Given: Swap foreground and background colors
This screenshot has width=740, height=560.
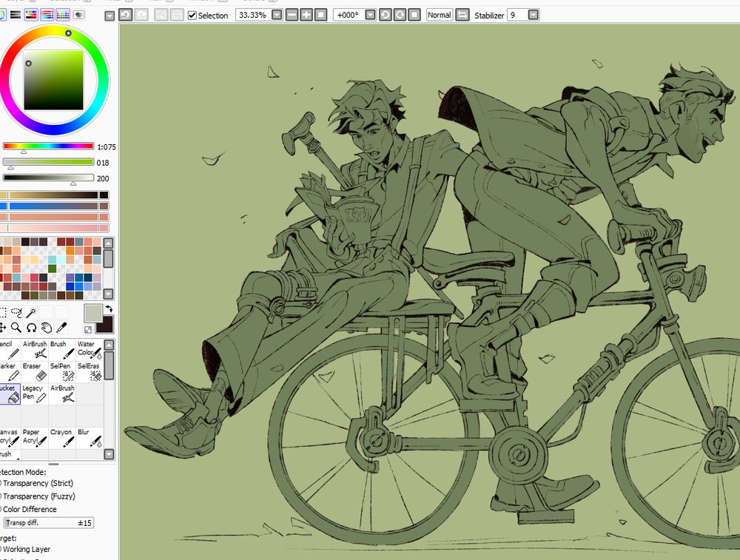Looking at the screenshot, I should click(x=109, y=309).
